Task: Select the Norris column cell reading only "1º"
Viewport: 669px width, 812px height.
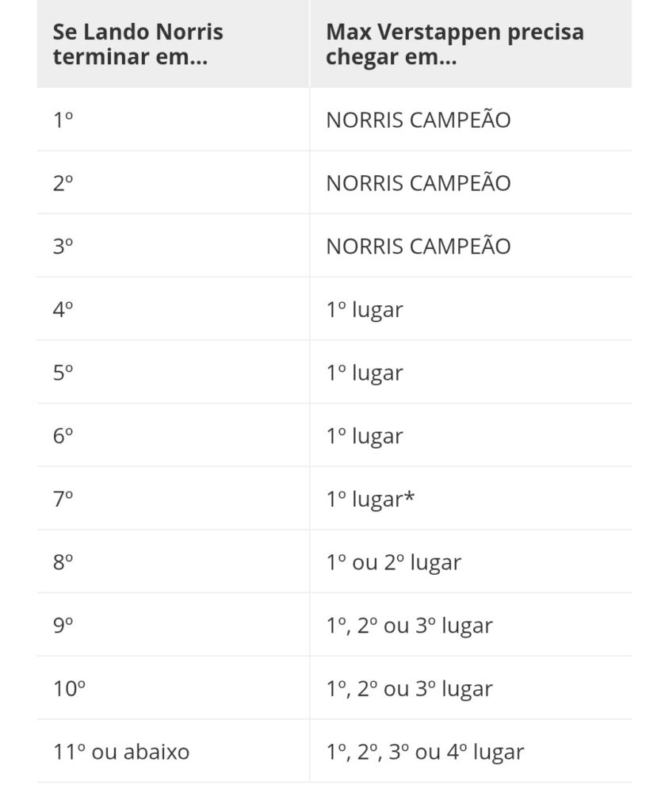Action: [x=63, y=120]
